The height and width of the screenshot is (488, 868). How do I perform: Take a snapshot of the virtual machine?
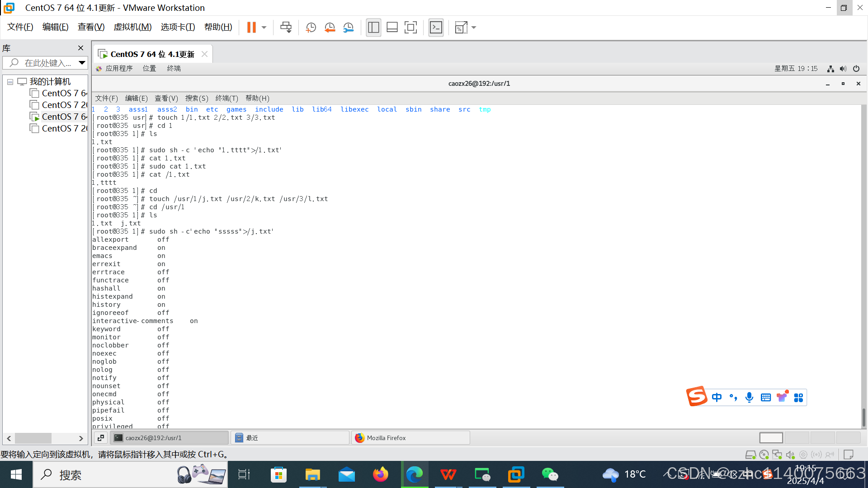click(311, 28)
